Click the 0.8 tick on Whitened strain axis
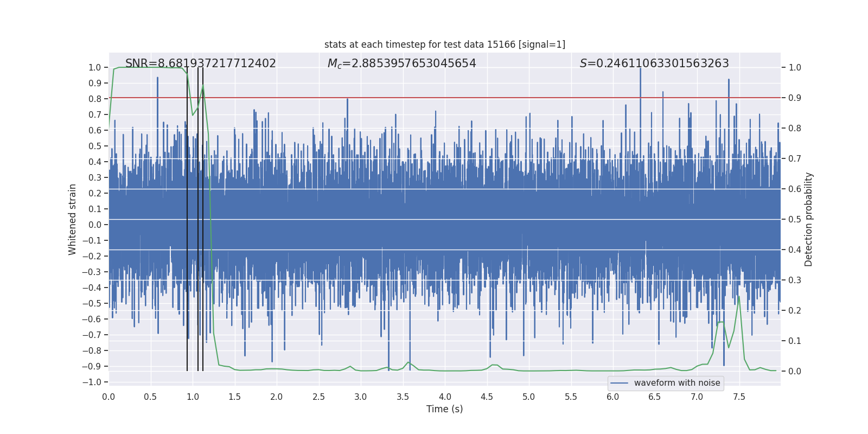 coord(95,99)
